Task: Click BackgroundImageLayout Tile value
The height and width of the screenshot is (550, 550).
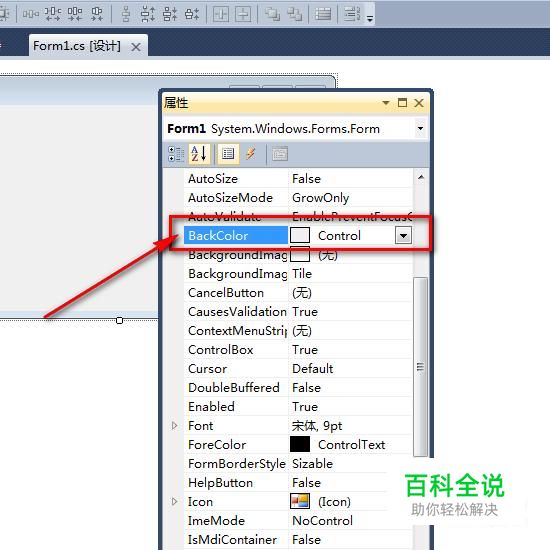Action: pyautogui.click(x=302, y=274)
